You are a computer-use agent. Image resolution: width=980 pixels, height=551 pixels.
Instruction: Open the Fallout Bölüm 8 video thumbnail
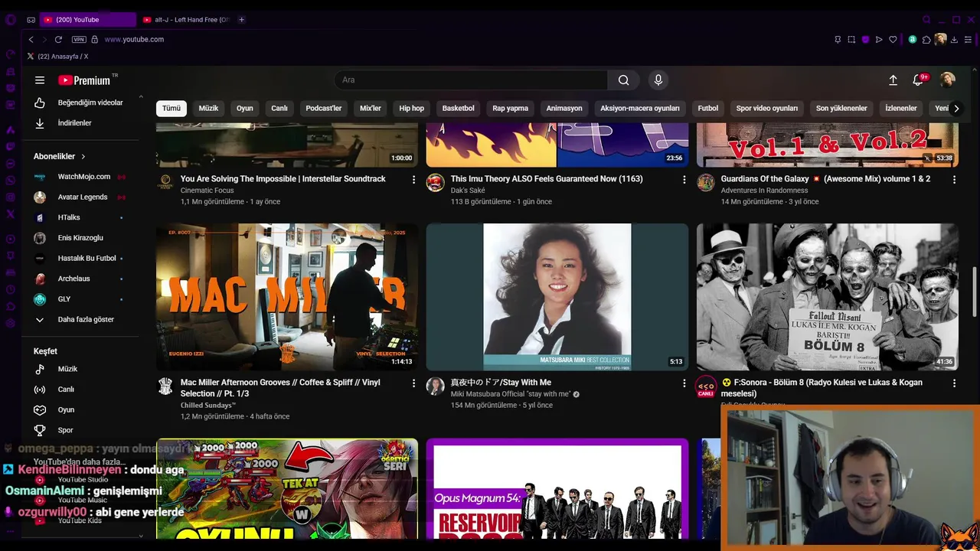click(x=828, y=297)
